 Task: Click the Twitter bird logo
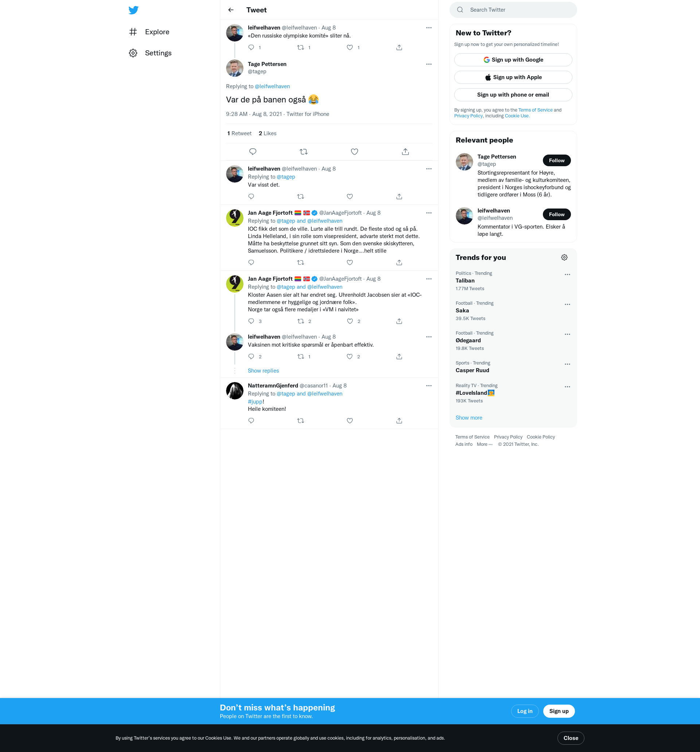(133, 10)
